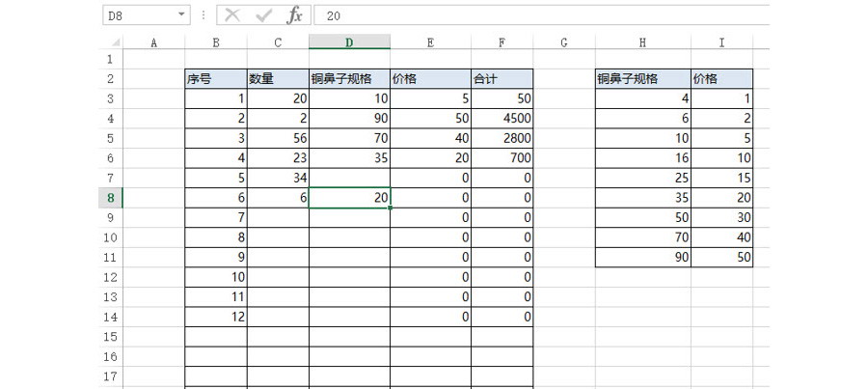Click the Enter checkmark icon in formula bar
Image resolution: width=868 pixels, height=389 pixels.
coord(263,15)
